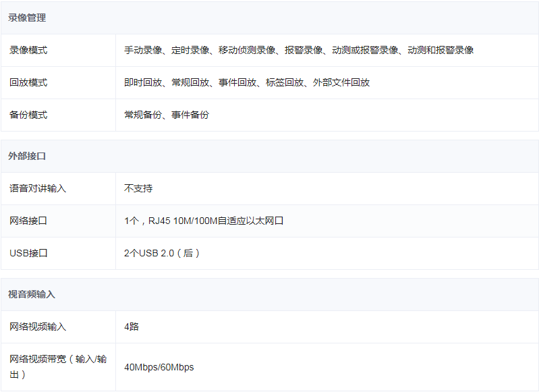Click 动测和报警录像 at the row end
The image size is (539, 392).
pyautogui.click(x=441, y=50)
